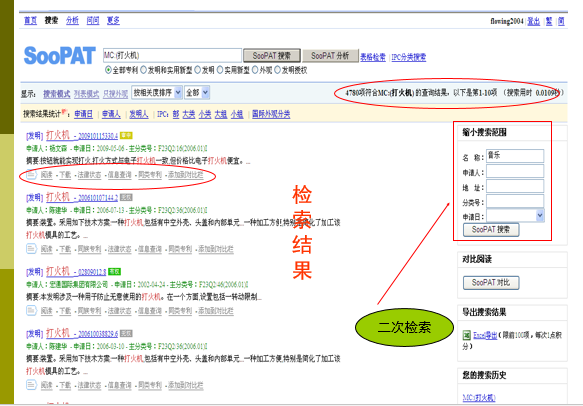The height and width of the screenshot is (406, 583).
Task: Select the 发明授权 radio button
Action: point(277,70)
